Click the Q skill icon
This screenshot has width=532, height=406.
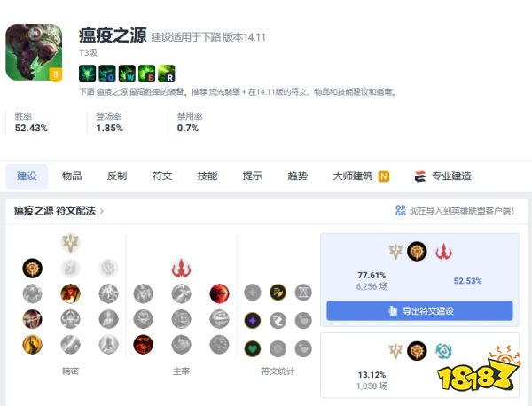107,74
